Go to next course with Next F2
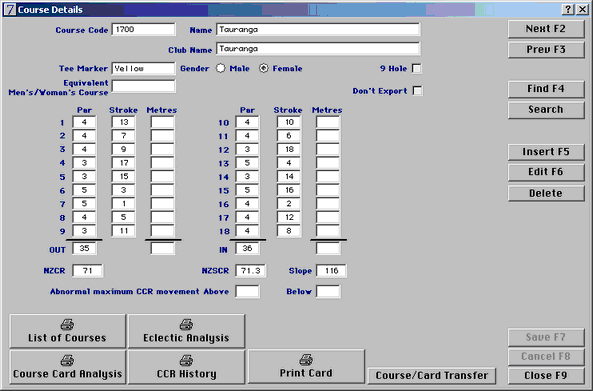Image resolution: width=593 pixels, height=391 pixels. (x=546, y=29)
